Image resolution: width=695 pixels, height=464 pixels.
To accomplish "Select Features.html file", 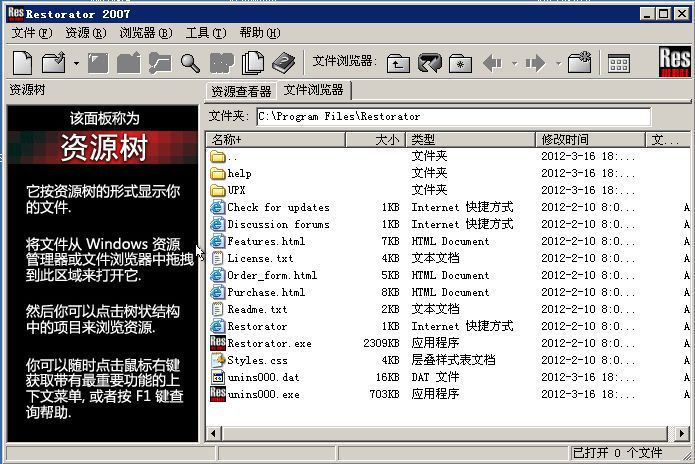I will tap(258, 242).
